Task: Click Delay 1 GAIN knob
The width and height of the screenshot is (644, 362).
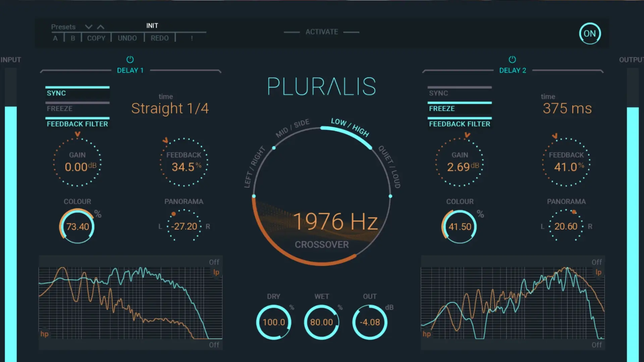Action: [x=77, y=162]
